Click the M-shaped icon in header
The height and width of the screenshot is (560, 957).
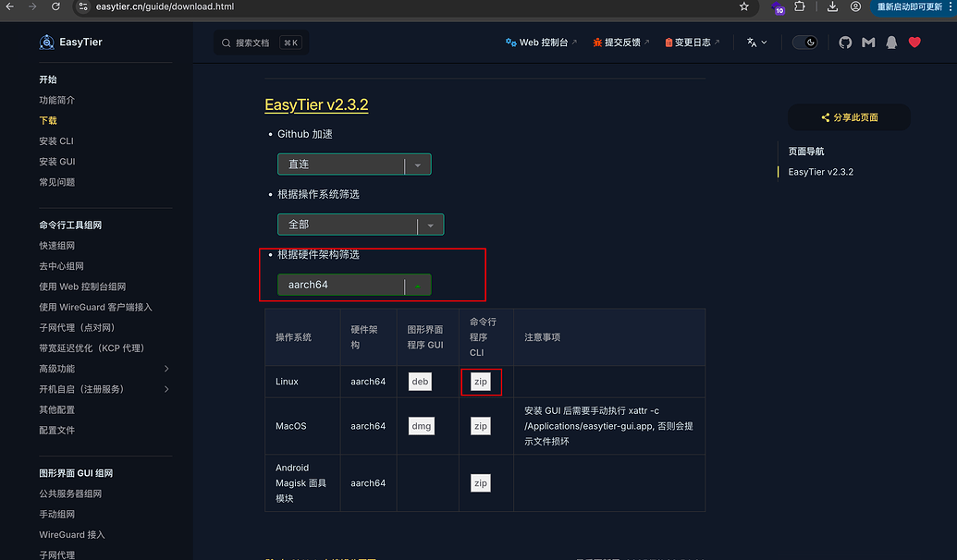[x=868, y=43]
